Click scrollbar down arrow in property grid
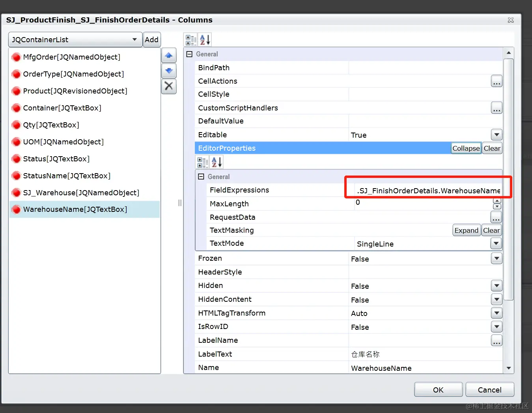The width and height of the screenshot is (532, 413). (x=509, y=368)
